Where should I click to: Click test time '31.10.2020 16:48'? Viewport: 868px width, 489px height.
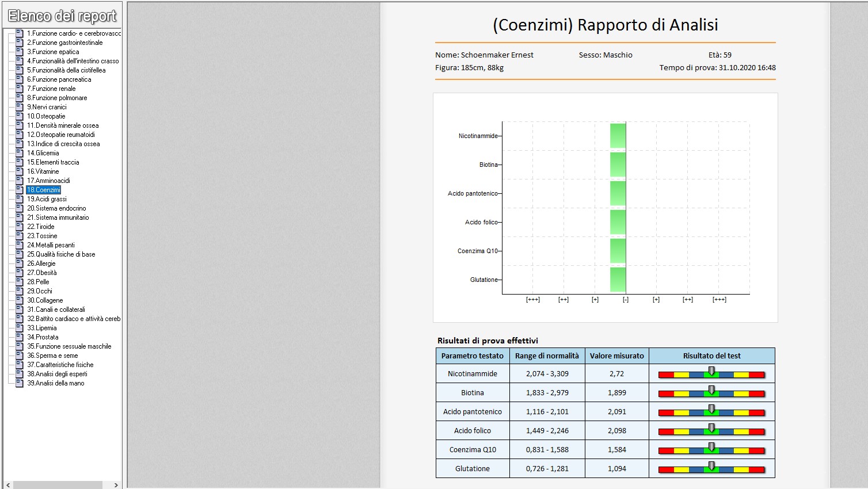[747, 68]
